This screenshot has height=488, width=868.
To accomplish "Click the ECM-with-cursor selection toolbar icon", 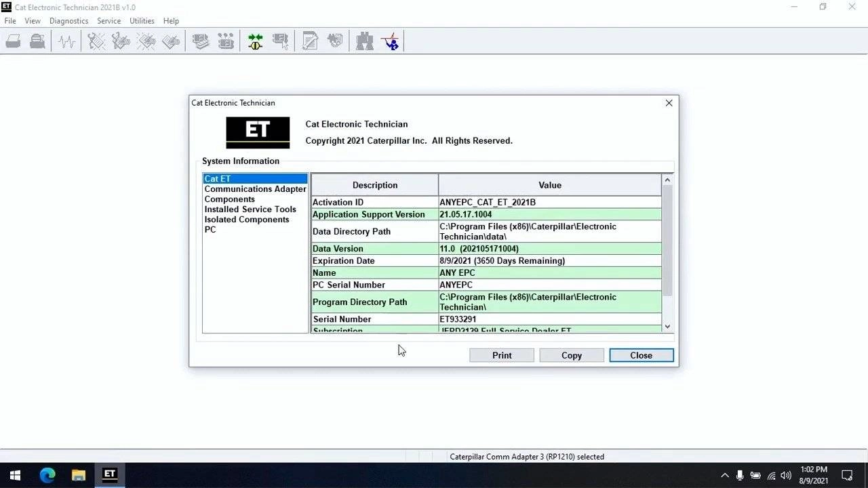I will coord(280,41).
